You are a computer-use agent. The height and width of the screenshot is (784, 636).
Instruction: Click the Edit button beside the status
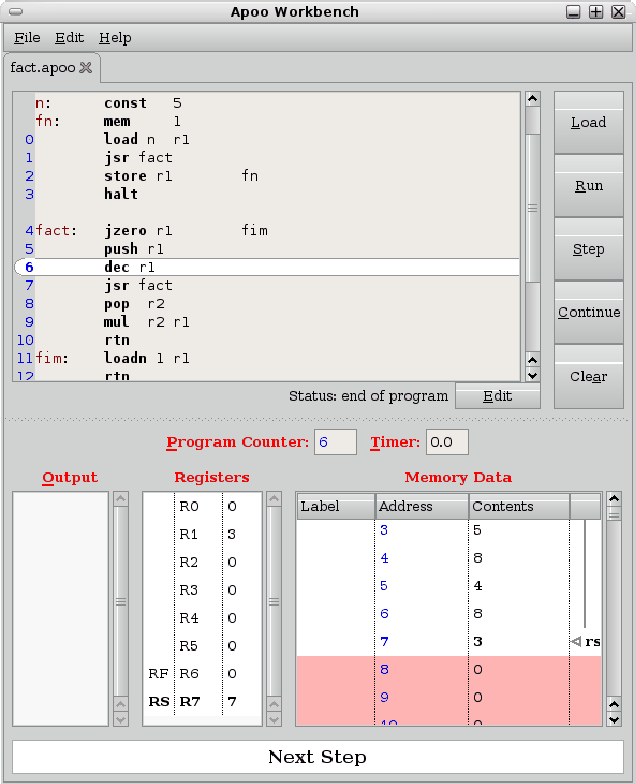tap(498, 396)
